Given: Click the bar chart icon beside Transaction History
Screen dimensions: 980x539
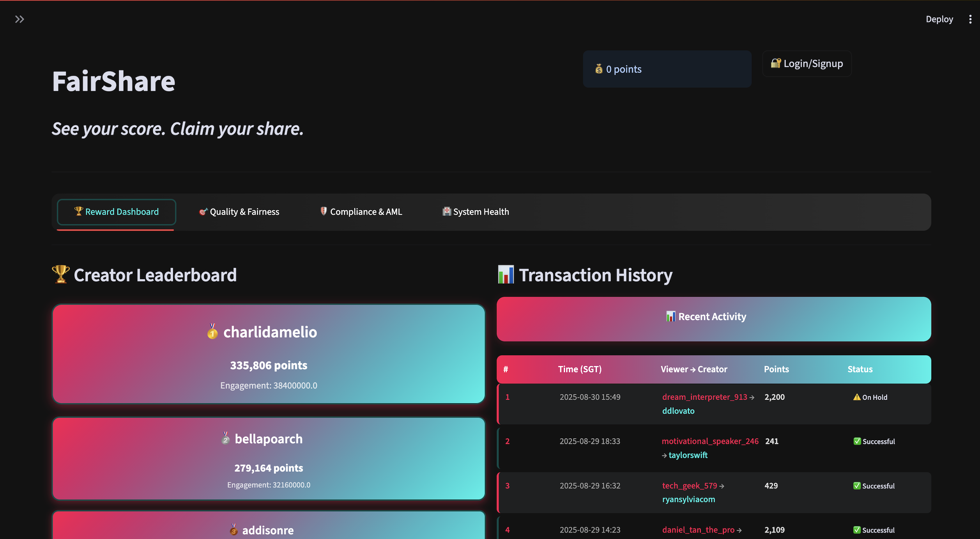Looking at the screenshot, I should [506, 275].
